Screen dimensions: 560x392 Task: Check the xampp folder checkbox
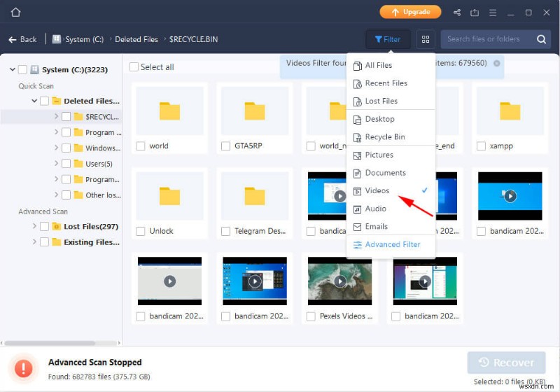pyautogui.click(x=481, y=146)
